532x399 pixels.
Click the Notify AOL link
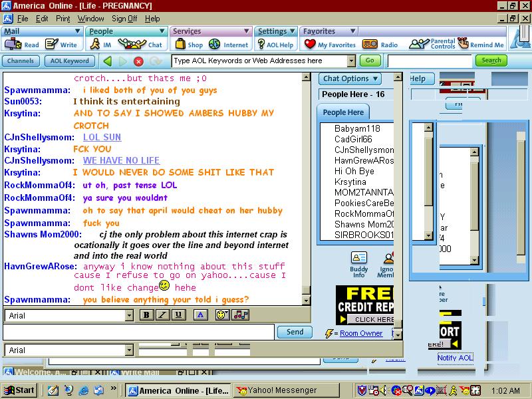click(x=455, y=358)
